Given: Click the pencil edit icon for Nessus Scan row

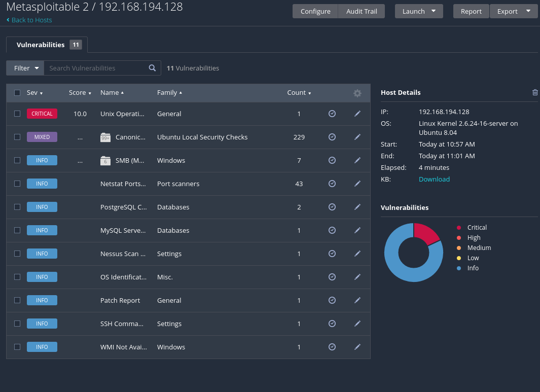Looking at the screenshot, I should click(x=357, y=254).
